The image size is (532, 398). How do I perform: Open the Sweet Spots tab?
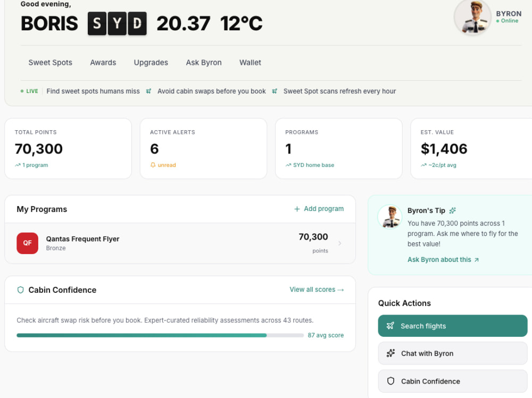pos(50,62)
